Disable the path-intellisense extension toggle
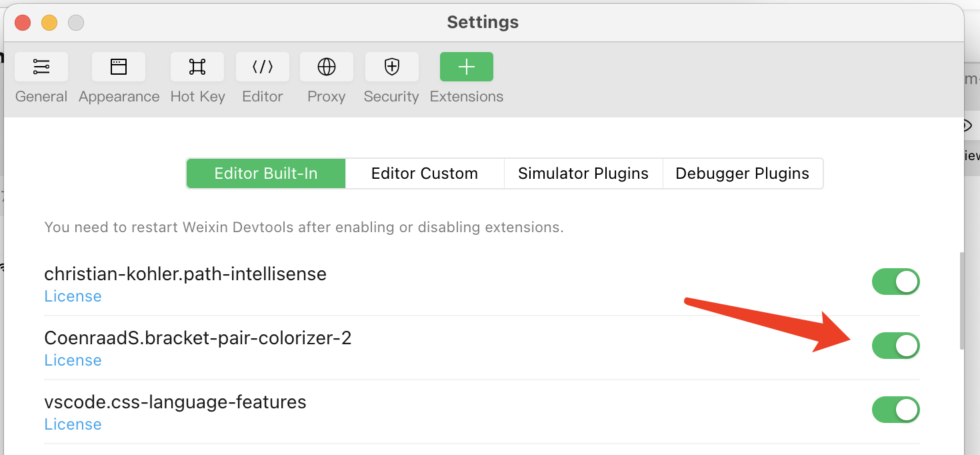 [x=896, y=282]
